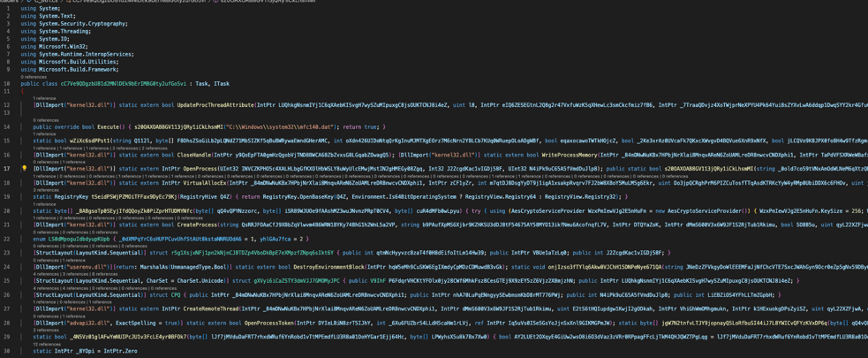Open the '2 references' code lens above line 29
The width and height of the screenshot is (868, 358).
[45, 331]
